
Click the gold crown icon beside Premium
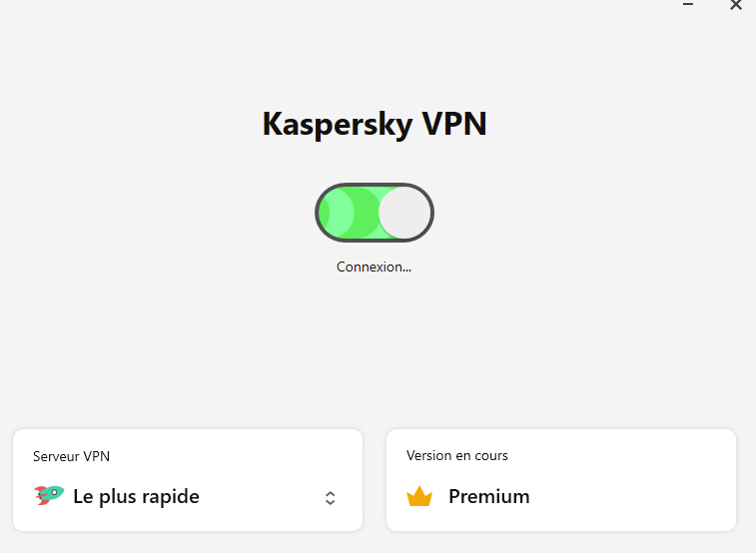[x=419, y=496]
